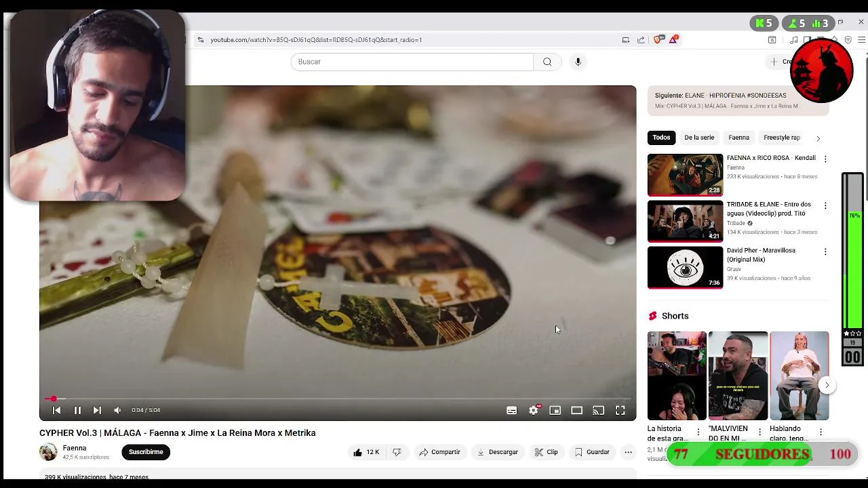The width and height of the screenshot is (868, 488).
Task: Switch to miniplayer mode
Action: tap(555, 410)
